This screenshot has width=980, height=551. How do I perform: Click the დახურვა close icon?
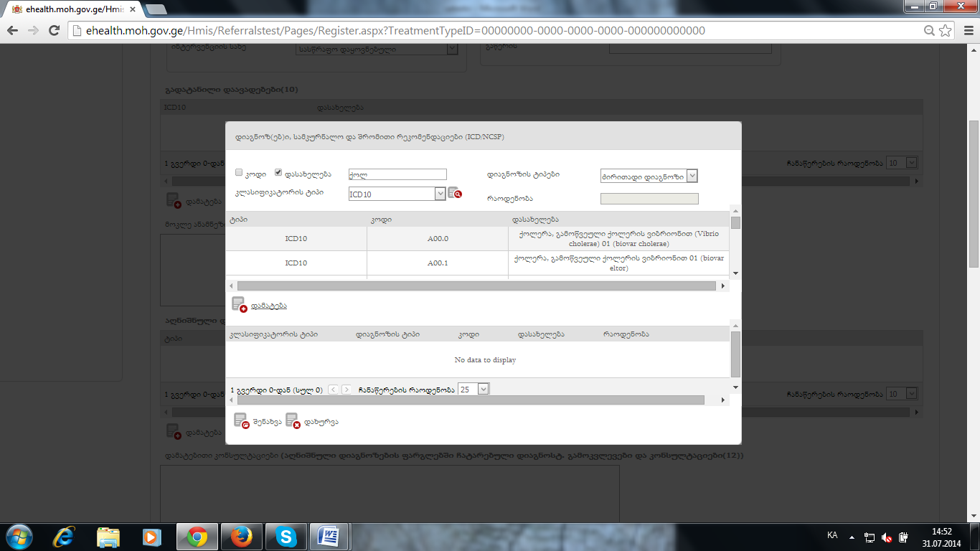(292, 421)
